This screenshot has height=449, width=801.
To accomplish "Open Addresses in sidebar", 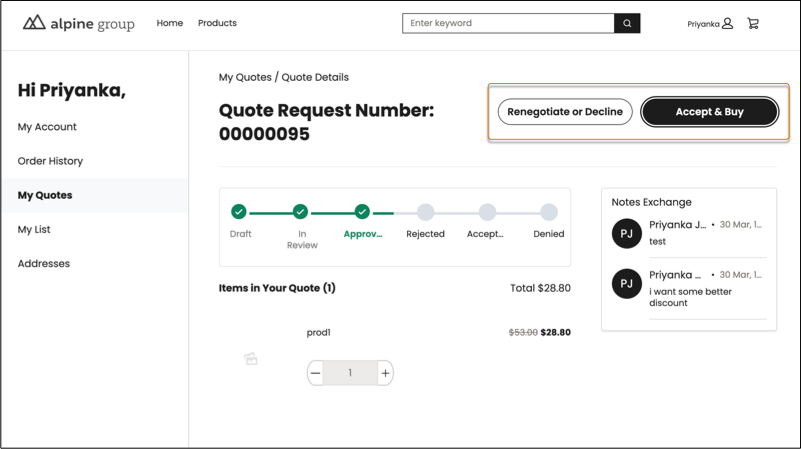I will [x=43, y=264].
